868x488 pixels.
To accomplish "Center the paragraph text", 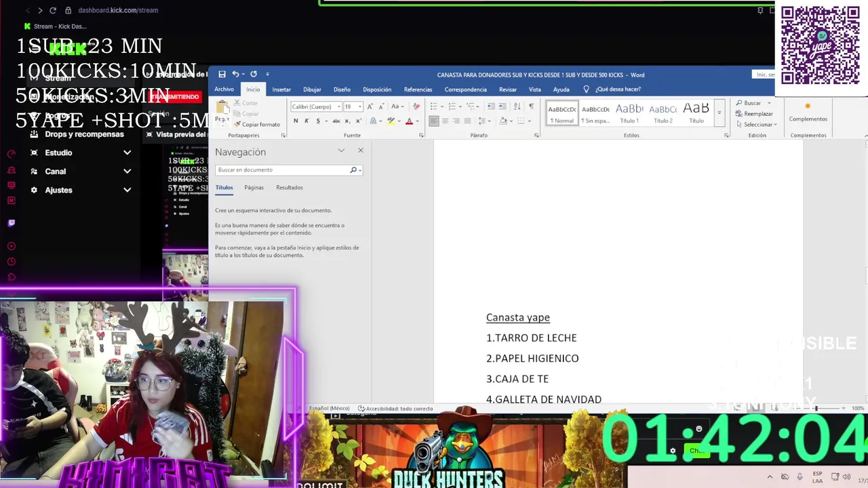I will click(445, 121).
